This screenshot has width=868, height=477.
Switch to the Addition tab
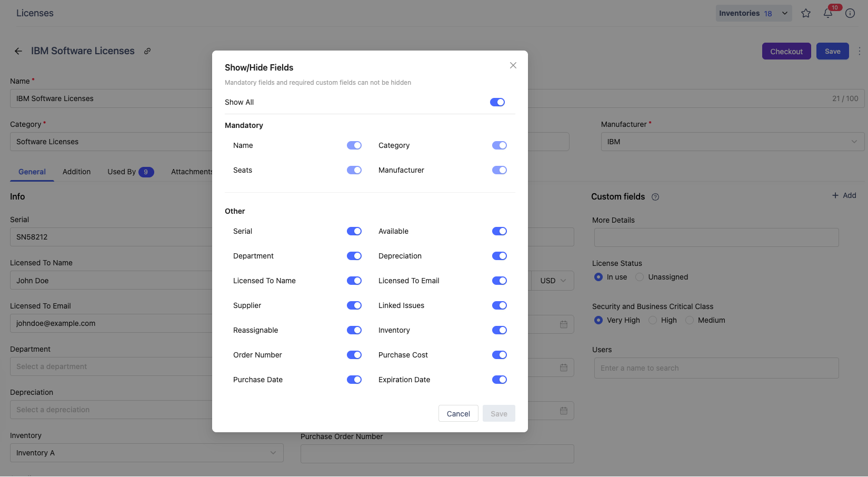click(76, 172)
